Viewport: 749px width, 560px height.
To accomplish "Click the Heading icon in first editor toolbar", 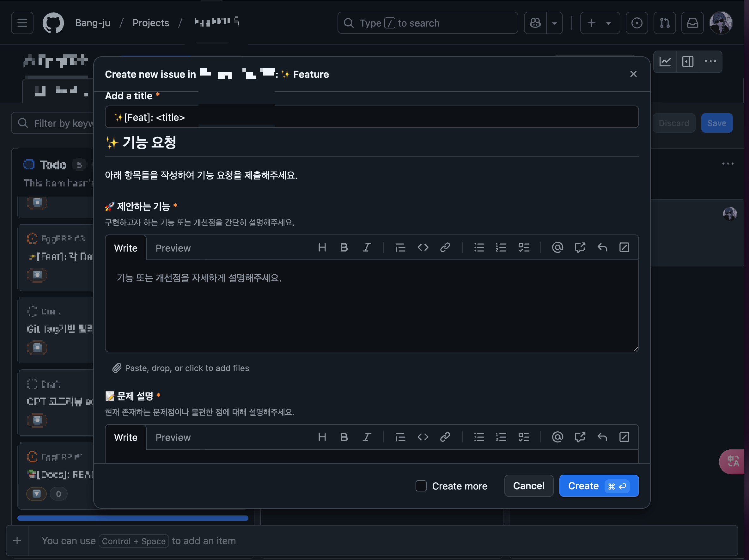I will coord(322,247).
